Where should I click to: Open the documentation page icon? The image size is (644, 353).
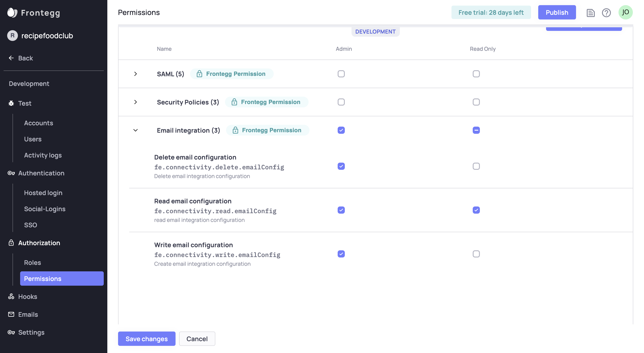[591, 13]
